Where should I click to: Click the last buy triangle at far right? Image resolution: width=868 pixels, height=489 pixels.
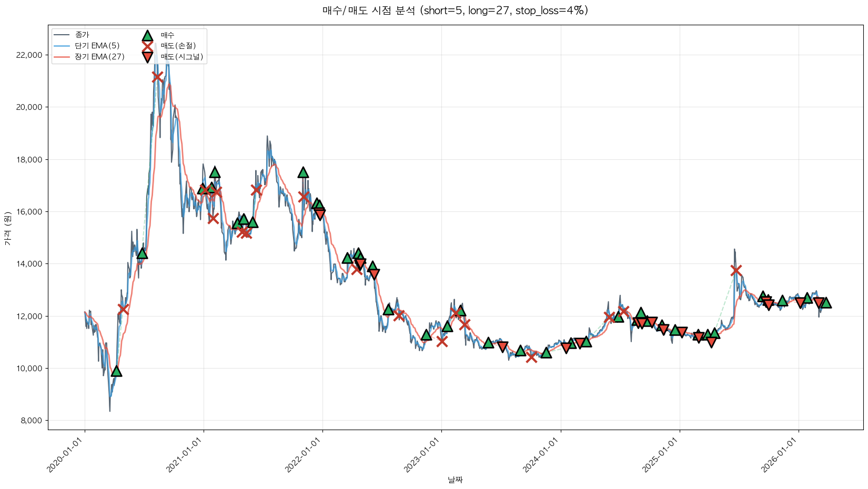826,302
